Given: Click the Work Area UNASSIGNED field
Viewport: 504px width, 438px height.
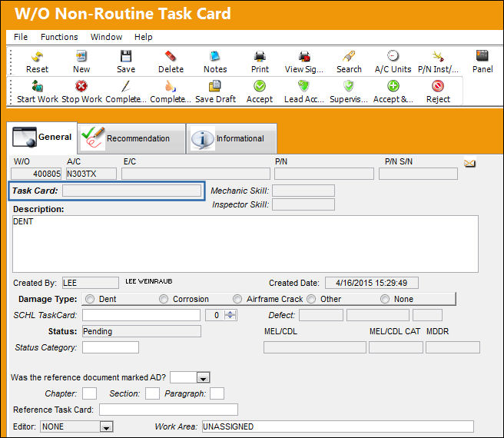Looking at the screenshot, I should pyautogui.click(x=338, y=426).
